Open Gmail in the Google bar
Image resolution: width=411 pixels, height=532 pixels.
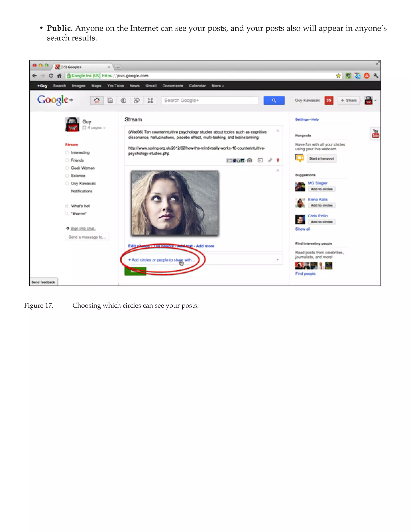point(151,86)
